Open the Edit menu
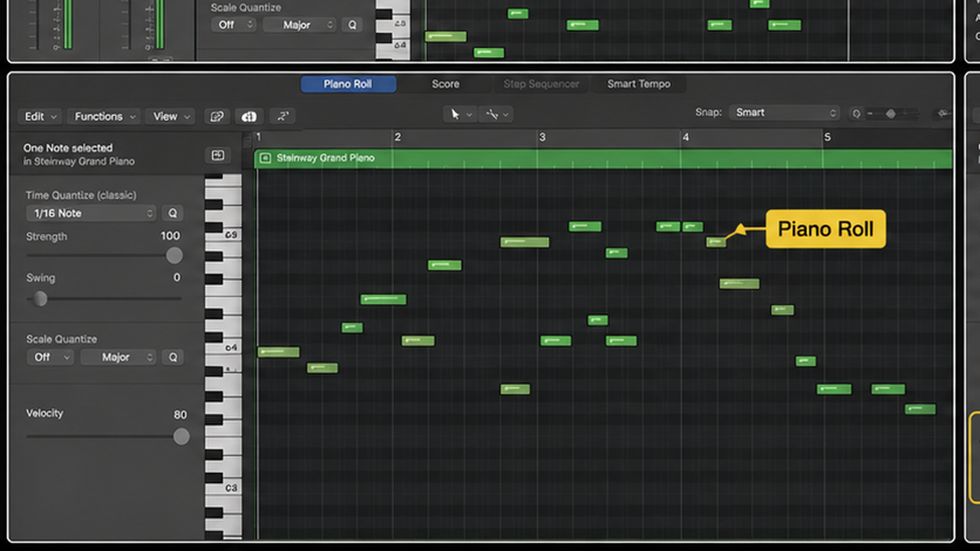This screenshot has width=980, height=551. click(38, 116)
